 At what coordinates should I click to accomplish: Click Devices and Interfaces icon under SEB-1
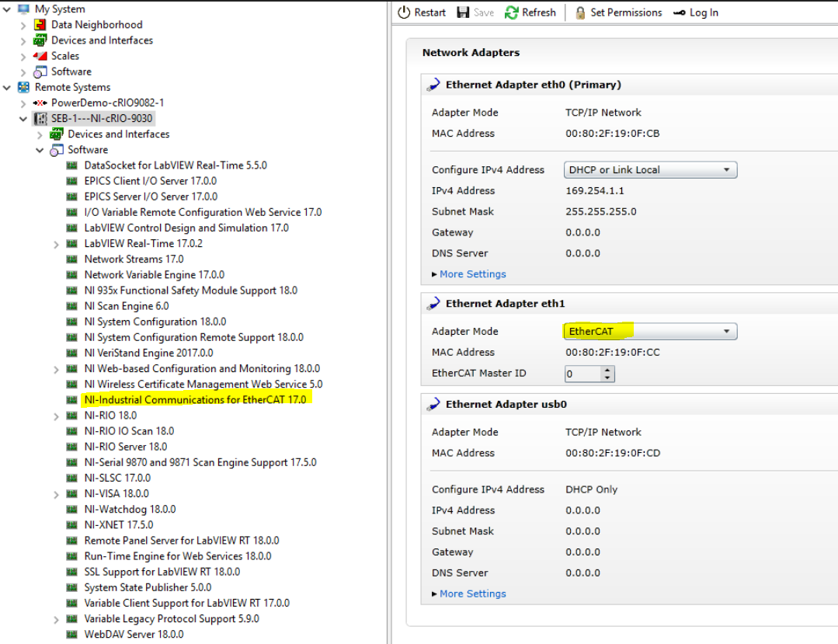coord(57,134)
